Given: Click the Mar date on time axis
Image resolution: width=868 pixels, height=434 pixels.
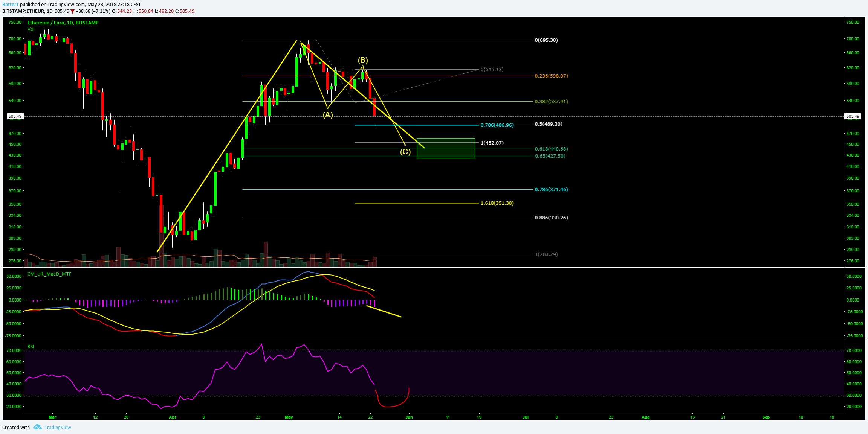Looking at the screenshot, I should (52, 417).
